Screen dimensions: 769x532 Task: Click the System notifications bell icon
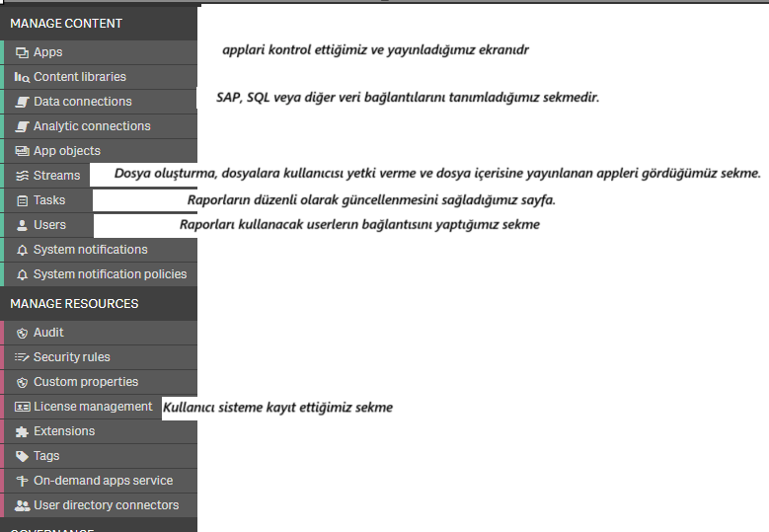(x=22, y=250)
